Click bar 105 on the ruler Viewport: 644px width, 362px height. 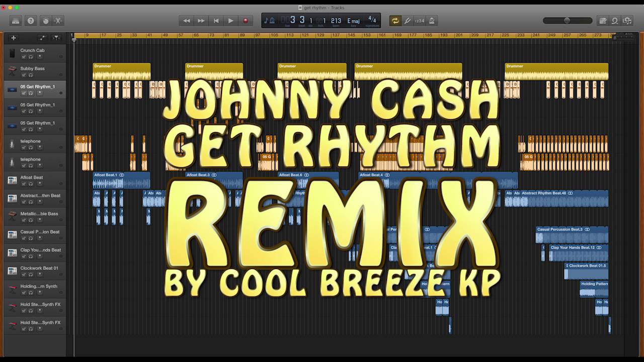click(x=274, y=35)
